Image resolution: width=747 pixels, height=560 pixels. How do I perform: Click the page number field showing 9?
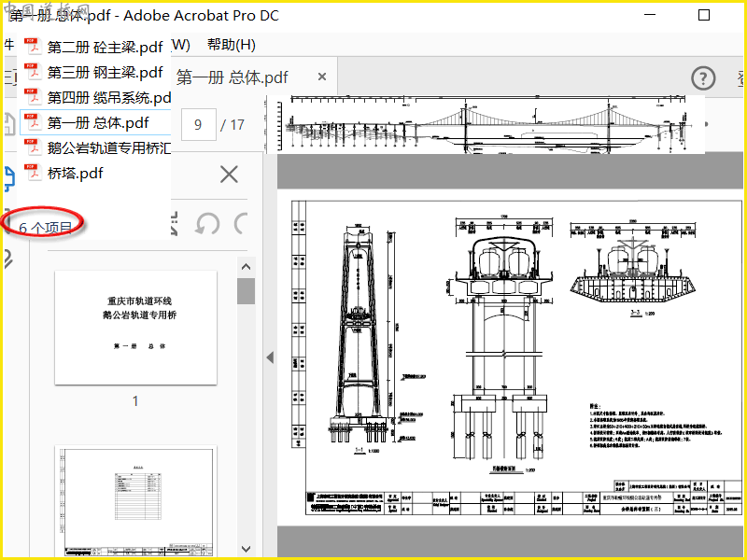[198, 125]
